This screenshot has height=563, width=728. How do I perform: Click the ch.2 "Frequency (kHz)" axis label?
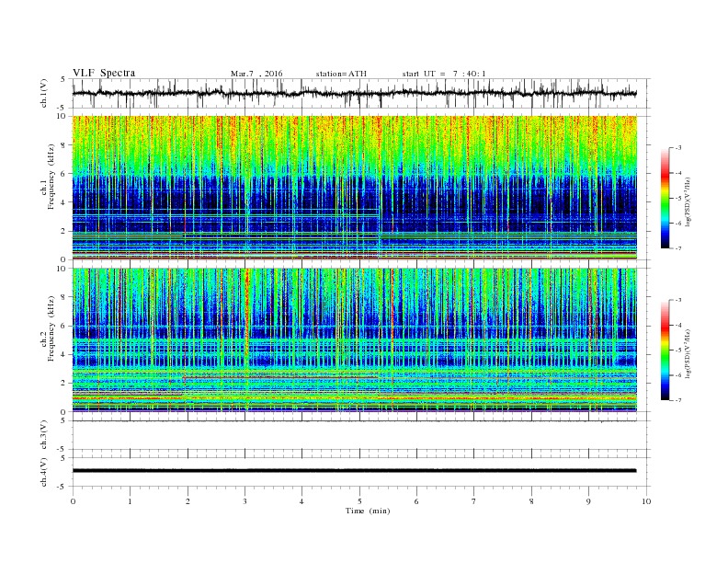pyautogui.click(x=51, y=327)
